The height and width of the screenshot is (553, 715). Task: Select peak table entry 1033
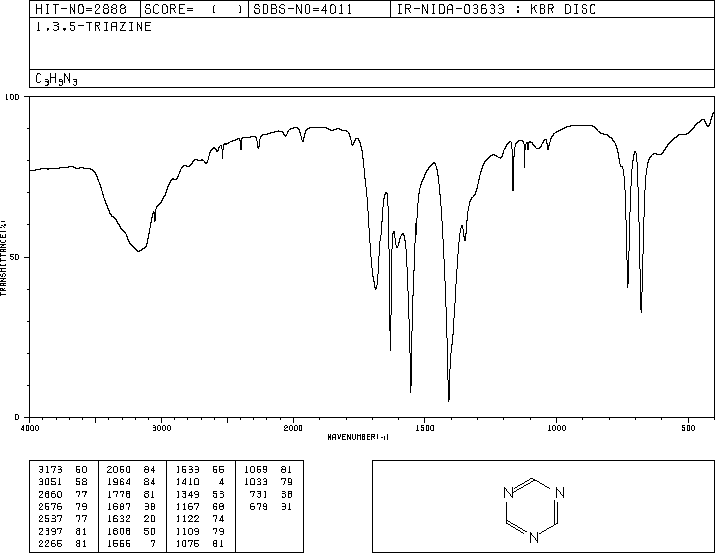pyautogui.click(x=268, y=482)
